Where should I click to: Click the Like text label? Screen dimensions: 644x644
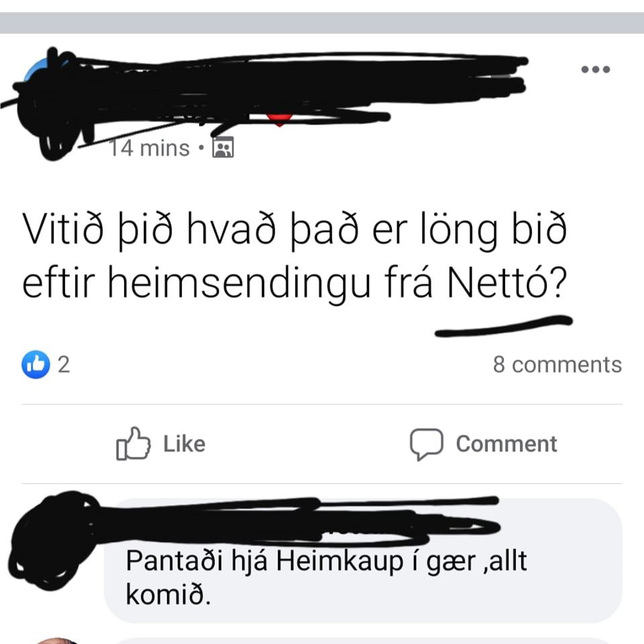(184, 444)
